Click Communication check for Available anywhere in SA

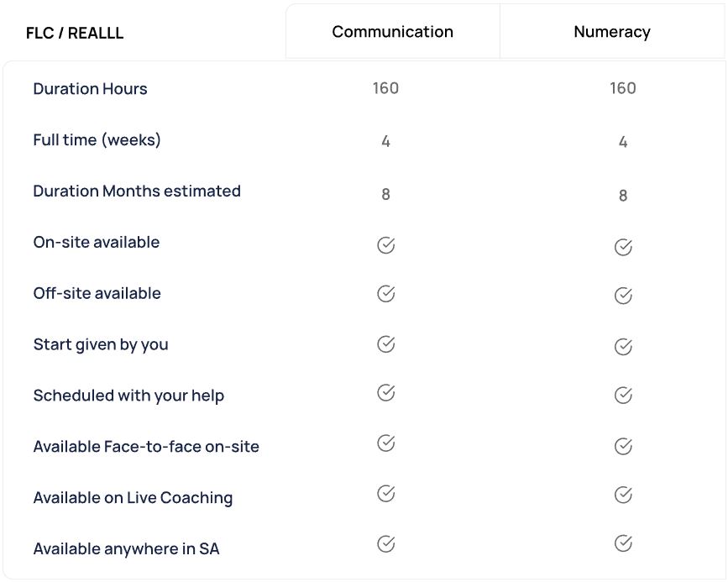click(x=385, y=543)
